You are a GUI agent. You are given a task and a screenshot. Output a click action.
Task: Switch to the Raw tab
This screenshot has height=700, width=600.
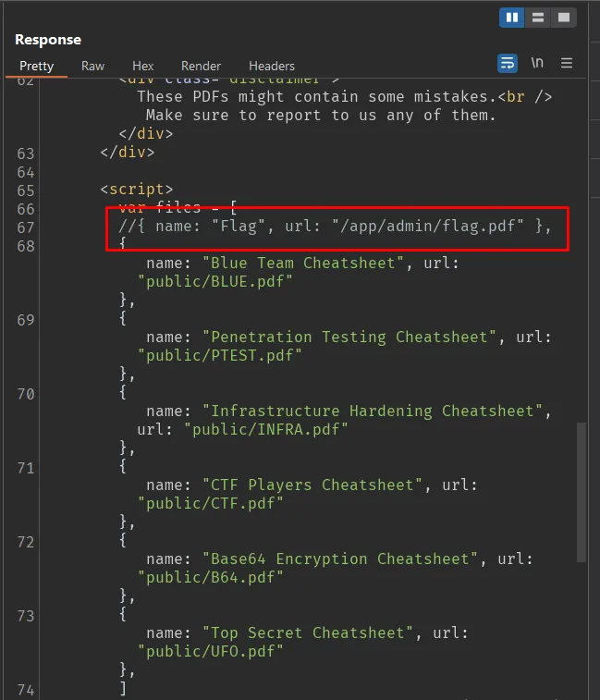coord(92,66)
